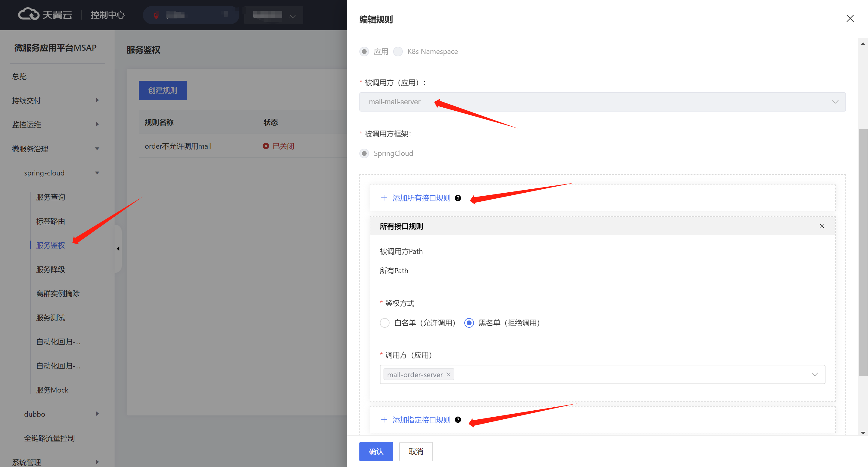Open the 被调用方 mall-mall-server dropdown
The image size is (868, 467).
[x=602, y=102]
